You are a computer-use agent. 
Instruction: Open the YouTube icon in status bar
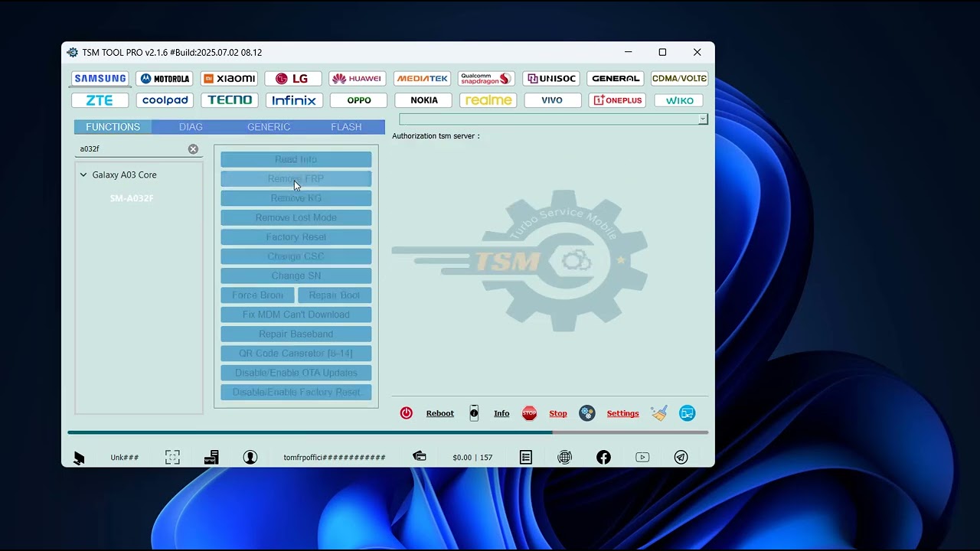pos(642,457)
